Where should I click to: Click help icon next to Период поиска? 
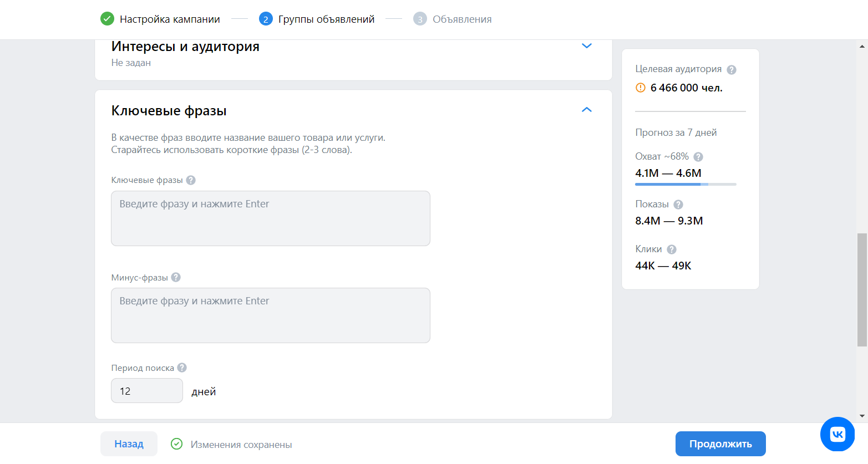pyautogui.click(x=182, y=368)
